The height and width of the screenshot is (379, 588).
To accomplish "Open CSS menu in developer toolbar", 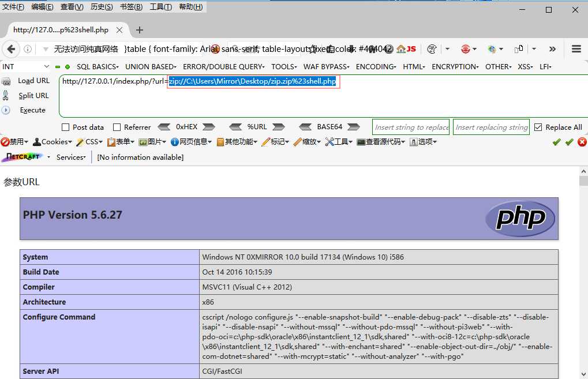I will point(89,142).
